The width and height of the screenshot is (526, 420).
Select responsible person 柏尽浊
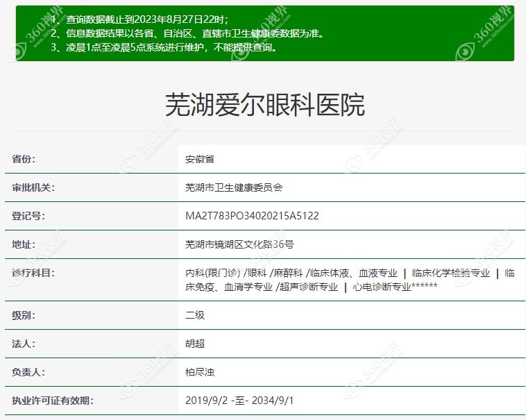tap(200, 372)
